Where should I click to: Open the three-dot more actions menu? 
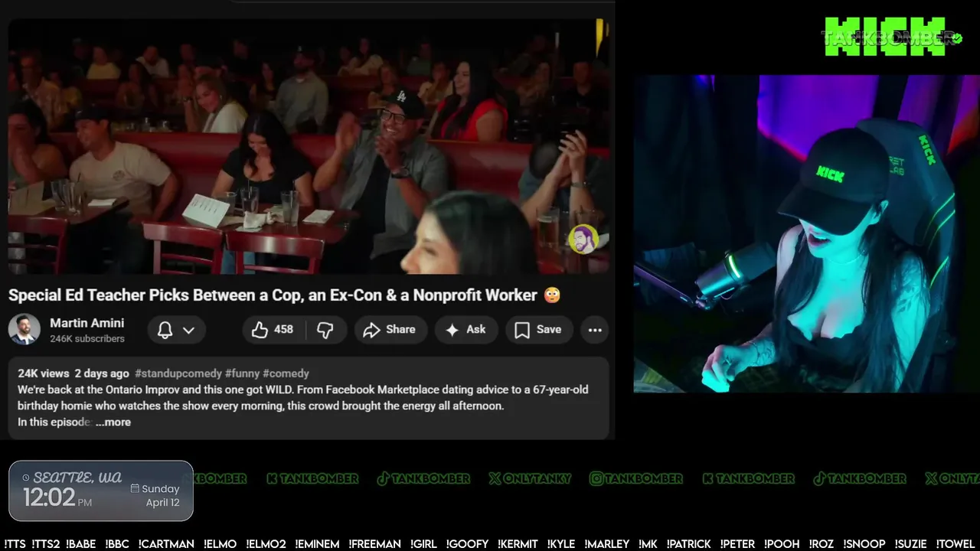click(595, 330)
